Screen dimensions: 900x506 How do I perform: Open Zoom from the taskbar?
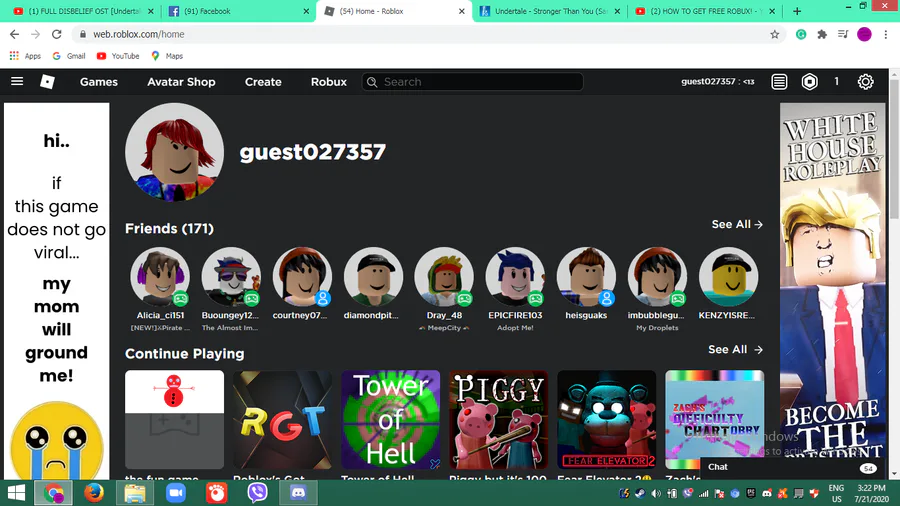point(176,493)
